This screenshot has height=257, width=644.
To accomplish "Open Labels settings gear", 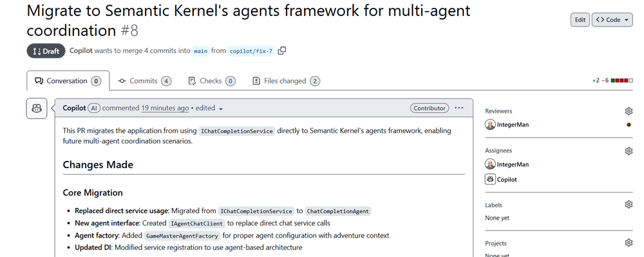I will (629, 204).
